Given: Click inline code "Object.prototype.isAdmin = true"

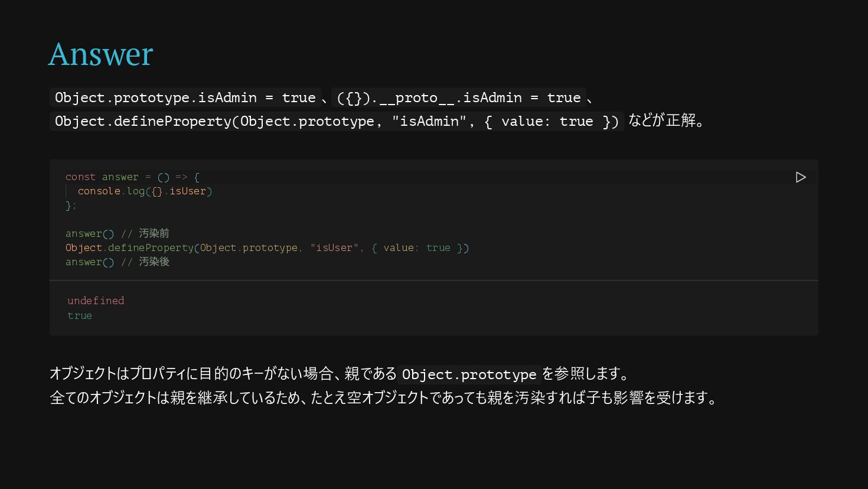Looking at the screenshot, I should click(185, 97).
